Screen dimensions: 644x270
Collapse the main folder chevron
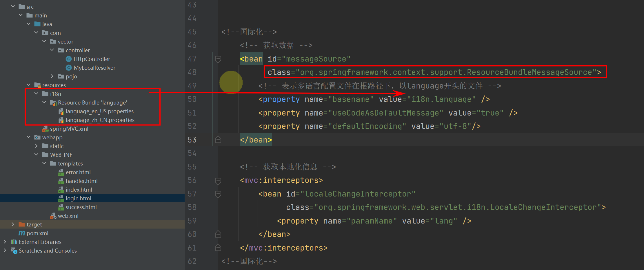tap(21, 15)
